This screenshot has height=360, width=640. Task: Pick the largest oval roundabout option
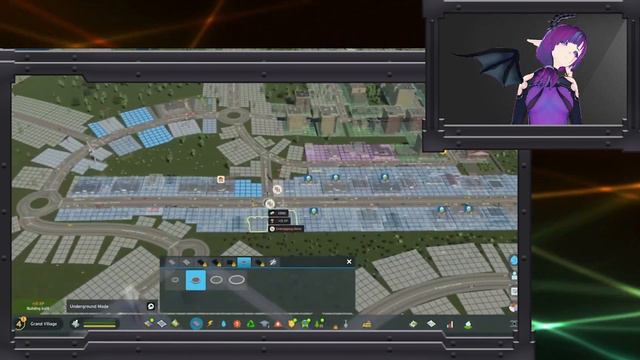coord(236,280)
